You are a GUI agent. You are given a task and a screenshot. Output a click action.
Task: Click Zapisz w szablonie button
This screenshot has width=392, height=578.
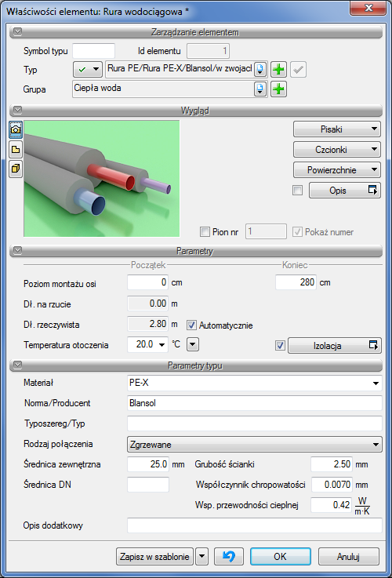point(154,556)
